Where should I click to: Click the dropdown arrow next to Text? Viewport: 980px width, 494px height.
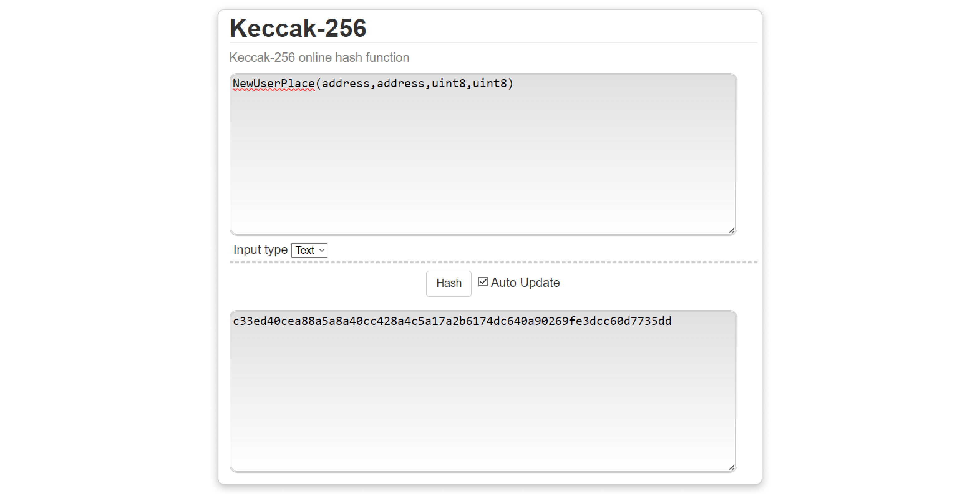320,250
